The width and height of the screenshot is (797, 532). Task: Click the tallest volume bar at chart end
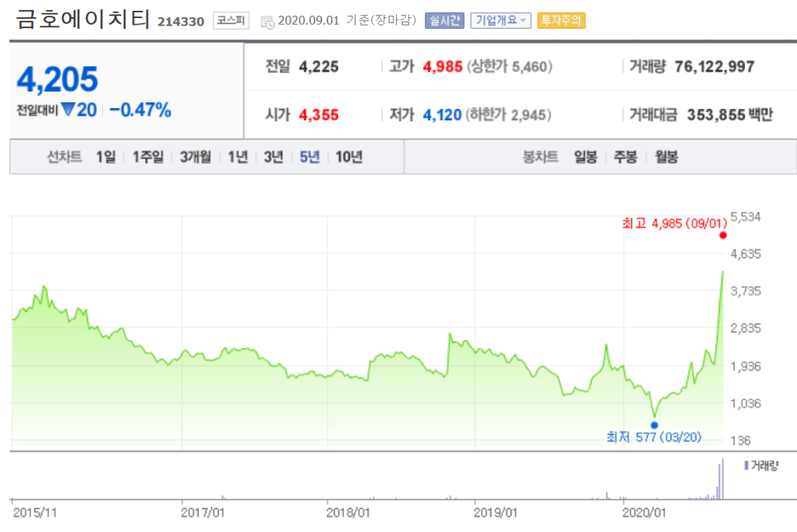pyautogui.click(x=723, y=479)
